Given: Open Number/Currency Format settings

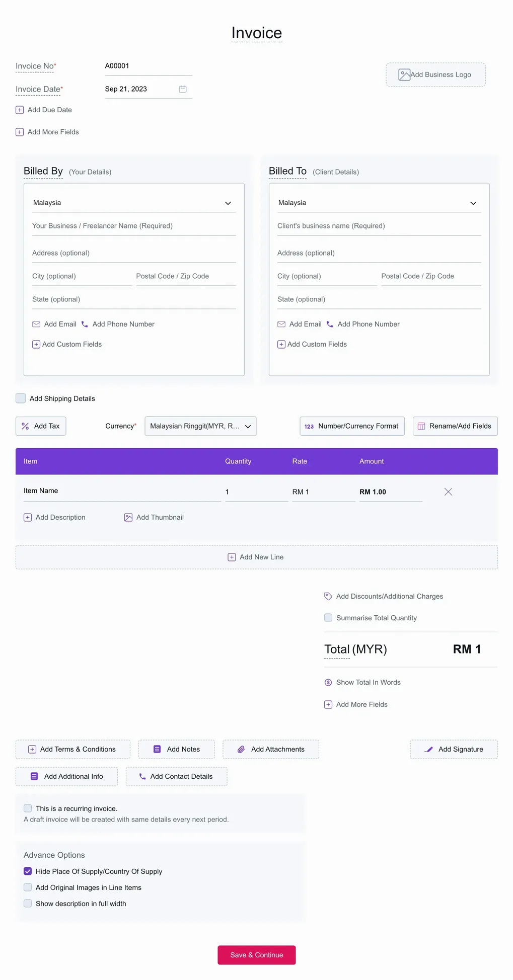Looking at the screenshot, I should (x=352, y=426).
